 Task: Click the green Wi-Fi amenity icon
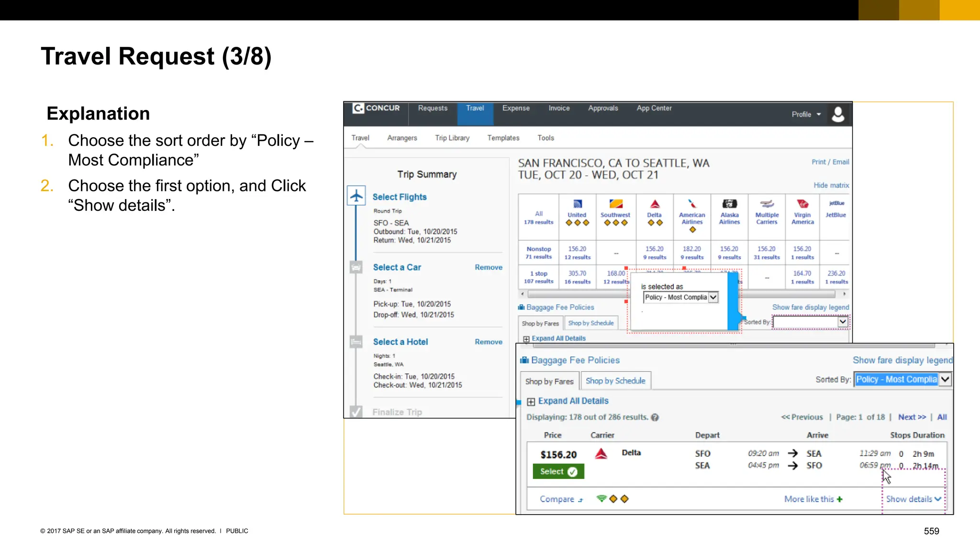pyautogui.click(x=601, y=498)
